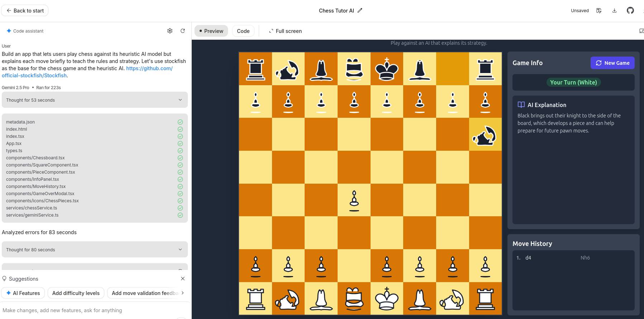
Task: Select the white pawn on d4
Action: pos(354,200)
